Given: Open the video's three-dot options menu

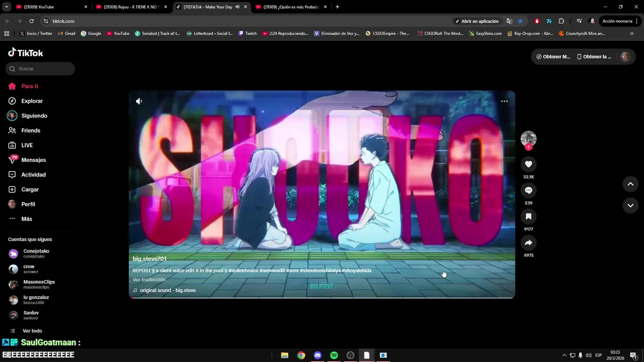Looking at the screenshot, I should 504,101.
